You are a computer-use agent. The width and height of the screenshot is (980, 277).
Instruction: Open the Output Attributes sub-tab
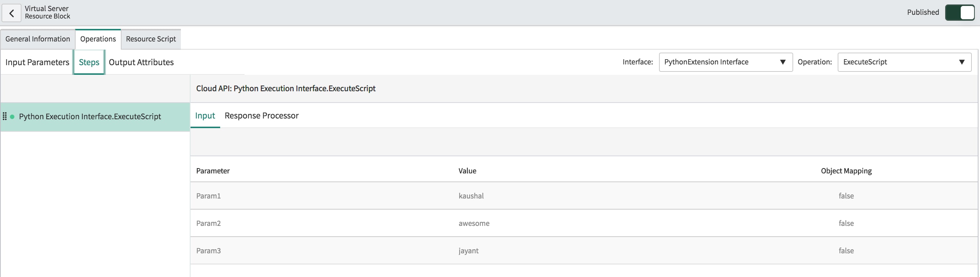coord(141,62)
